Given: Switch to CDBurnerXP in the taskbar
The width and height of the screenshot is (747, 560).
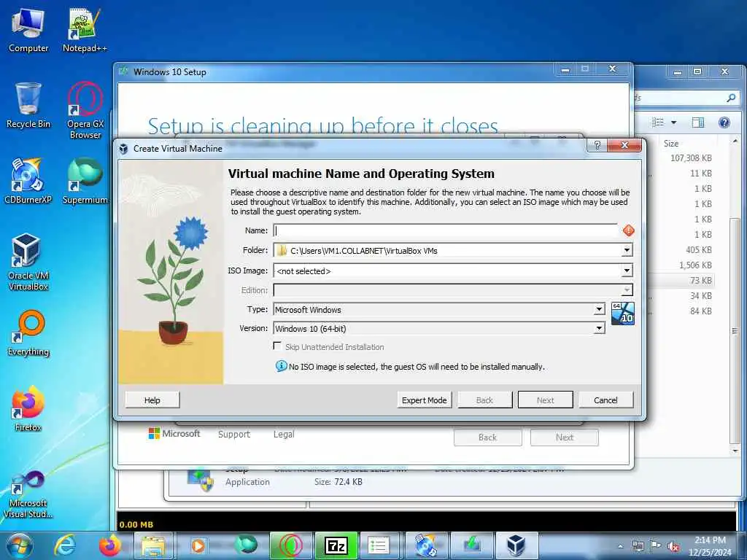Looking at the screenshot, I should (x=425, y=545).
